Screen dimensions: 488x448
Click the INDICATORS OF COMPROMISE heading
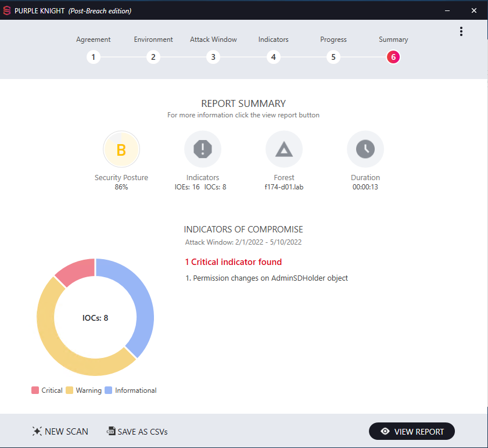point(243,230)
